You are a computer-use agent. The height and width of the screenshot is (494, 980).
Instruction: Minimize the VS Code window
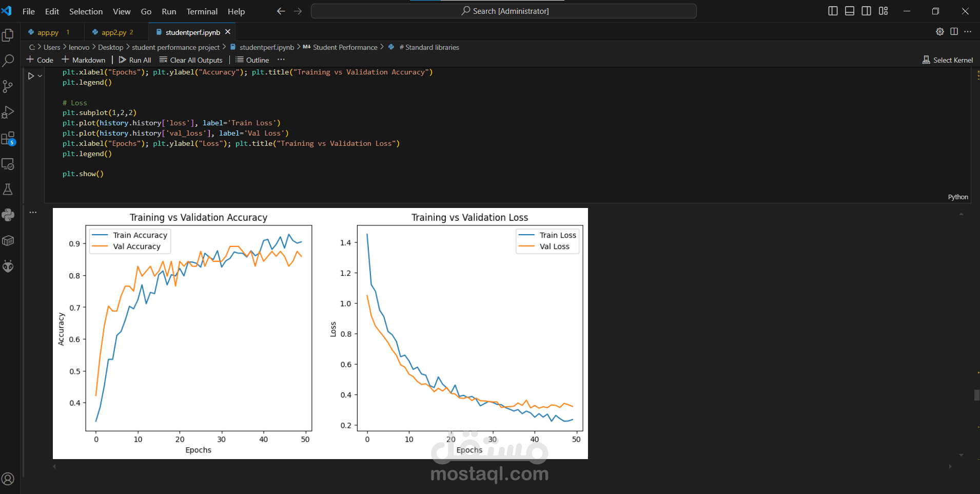point(907,11)
